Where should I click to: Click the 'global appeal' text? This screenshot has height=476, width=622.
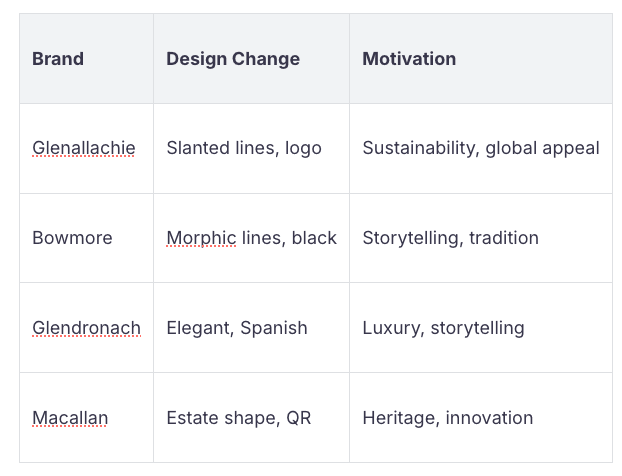point(542,148)
